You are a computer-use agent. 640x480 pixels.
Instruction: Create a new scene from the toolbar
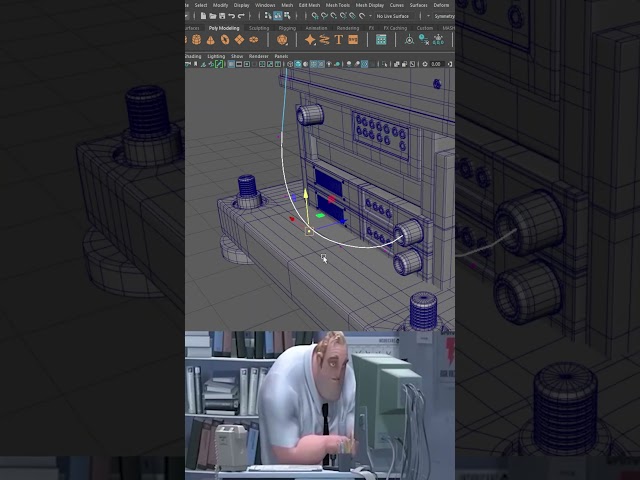pos(203,16)
